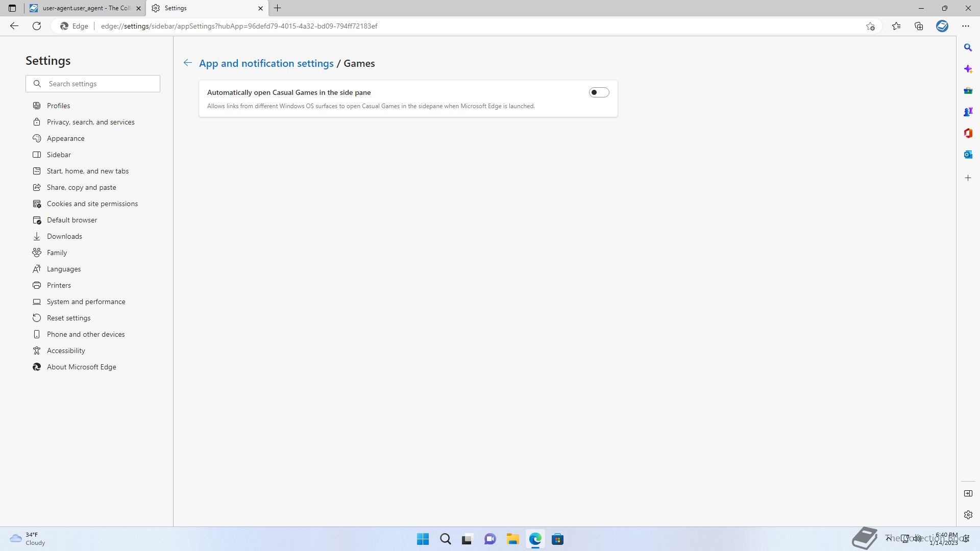Open the Windows Start menu
The image size is (980, 551).
pyautogui.click(x=423, y=539)
